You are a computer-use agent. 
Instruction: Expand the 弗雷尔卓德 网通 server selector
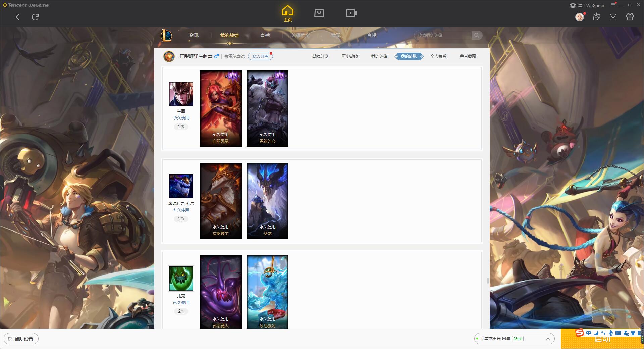click(x=514, y=339)
